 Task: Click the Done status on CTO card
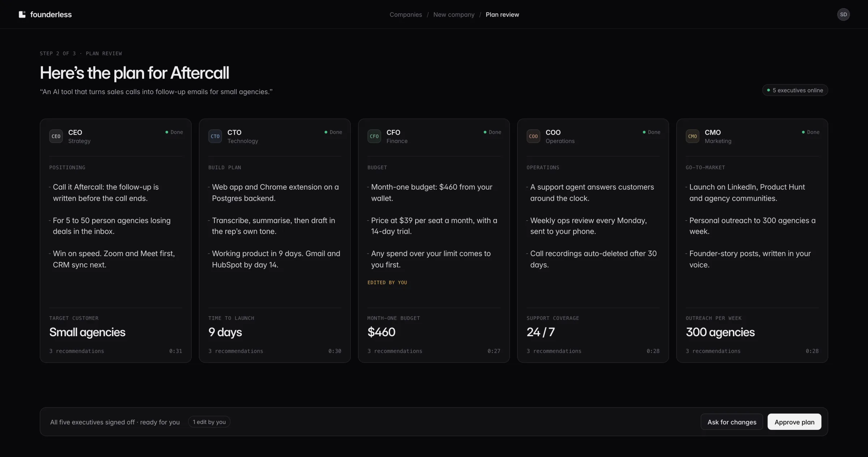[333, 132]
